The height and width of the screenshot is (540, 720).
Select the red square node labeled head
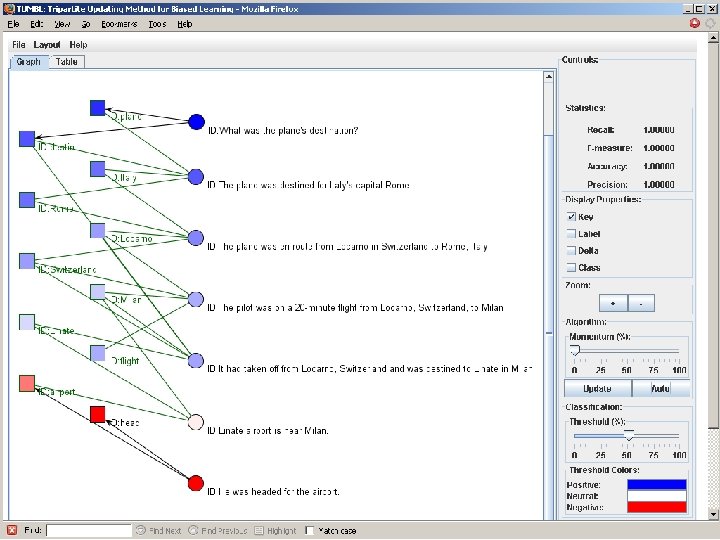tap(97, 414)
